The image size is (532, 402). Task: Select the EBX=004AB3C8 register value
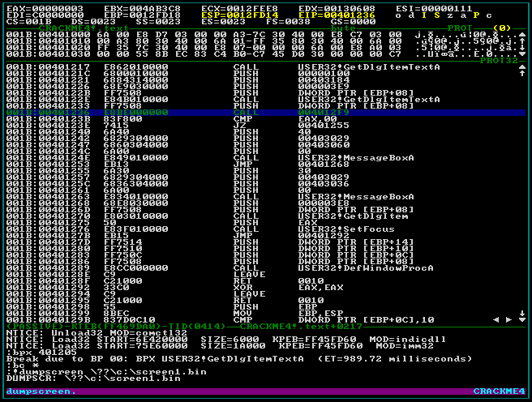[142, 8]
